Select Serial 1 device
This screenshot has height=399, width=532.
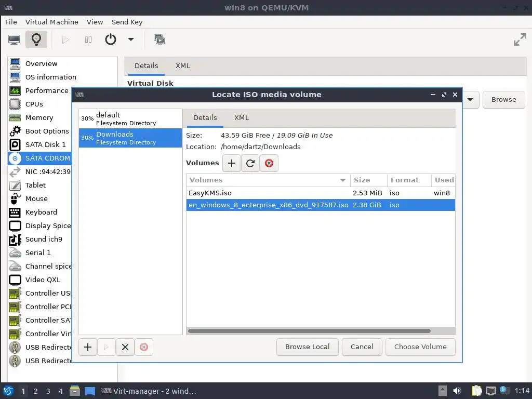tap(40, 253)
